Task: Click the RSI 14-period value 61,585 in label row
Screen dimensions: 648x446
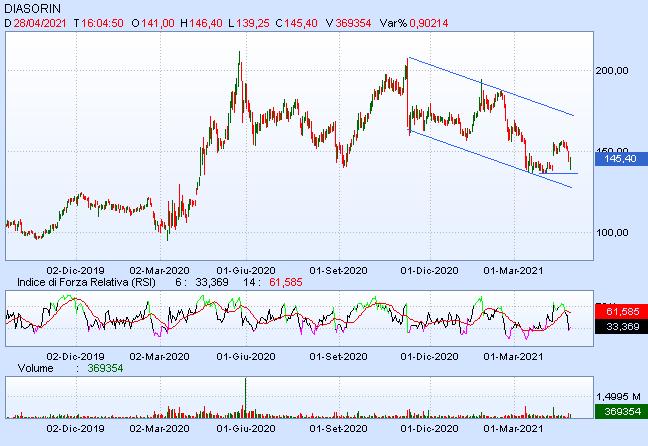Action: pyautogui.click(x=286, y=282)
